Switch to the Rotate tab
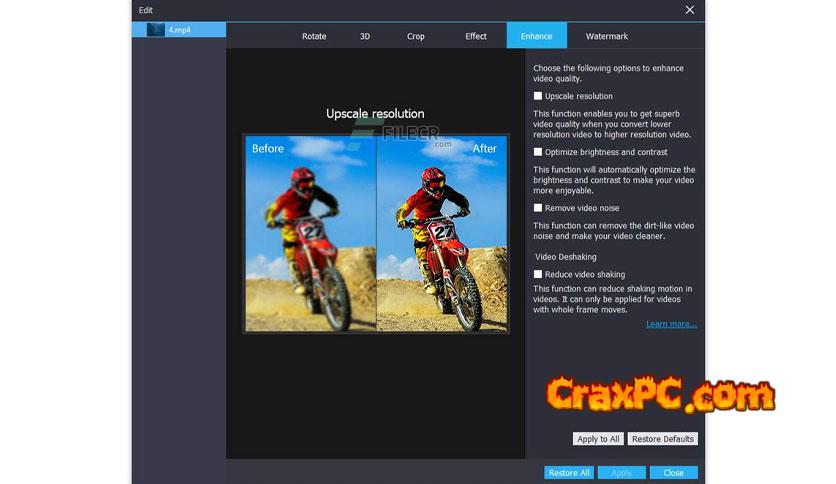The width and height of the screenshot is (836, 484). click(x=314, y=36)
